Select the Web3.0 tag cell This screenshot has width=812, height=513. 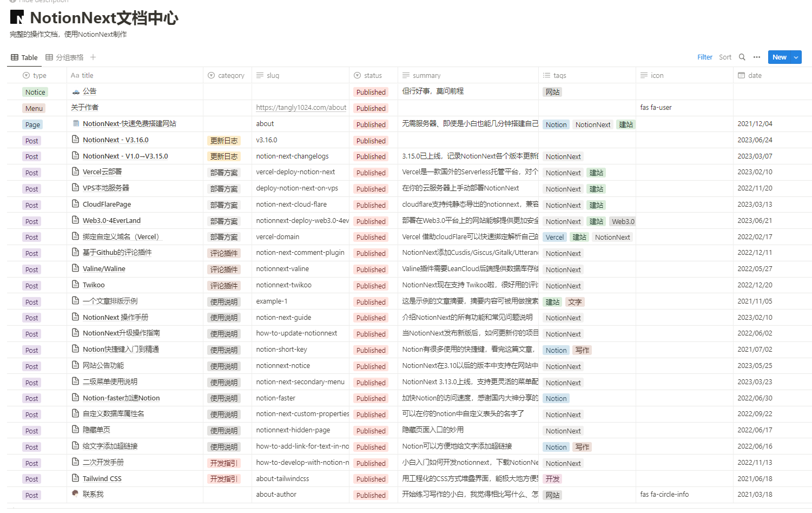(x=623, y=221)
